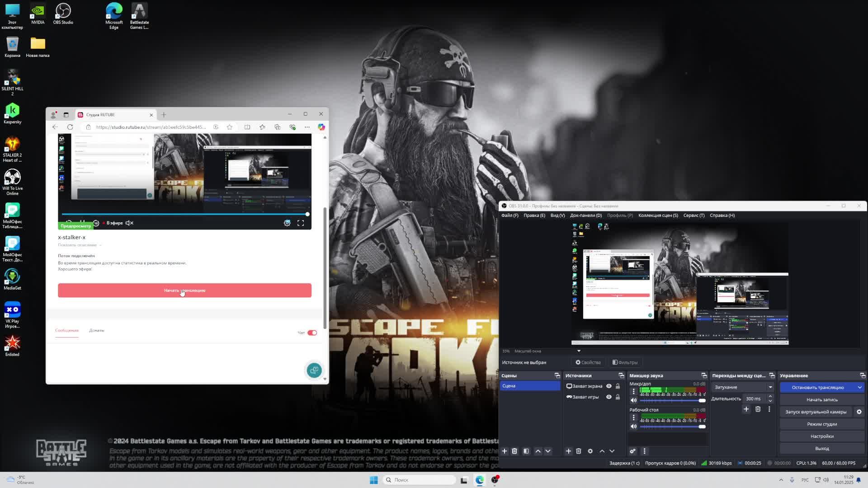Open RUTUBE support chat bubble icon
The image size is (868, 488).
pyautogui.click(x=314, y=370)
